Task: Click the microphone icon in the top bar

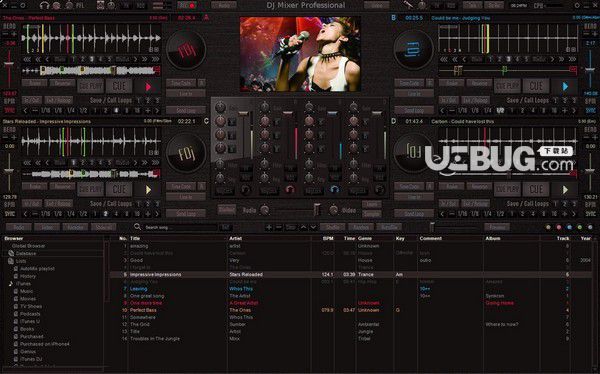Action: point(409,5)
